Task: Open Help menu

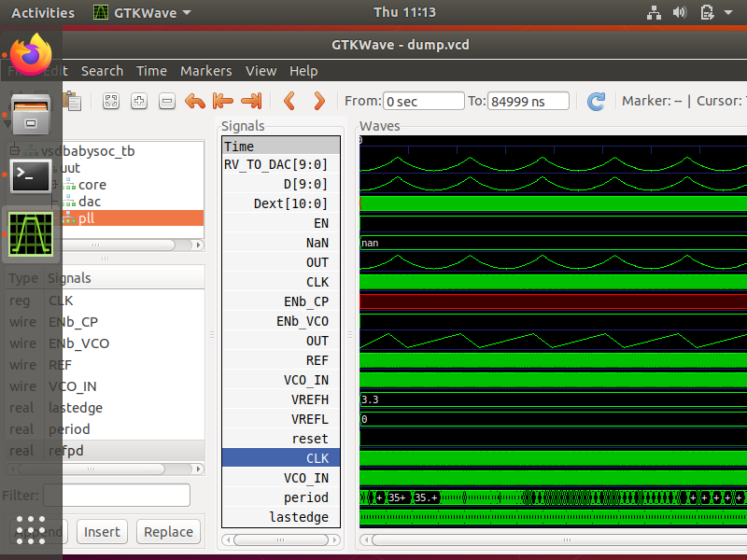Action: click(x=303, y=71)
